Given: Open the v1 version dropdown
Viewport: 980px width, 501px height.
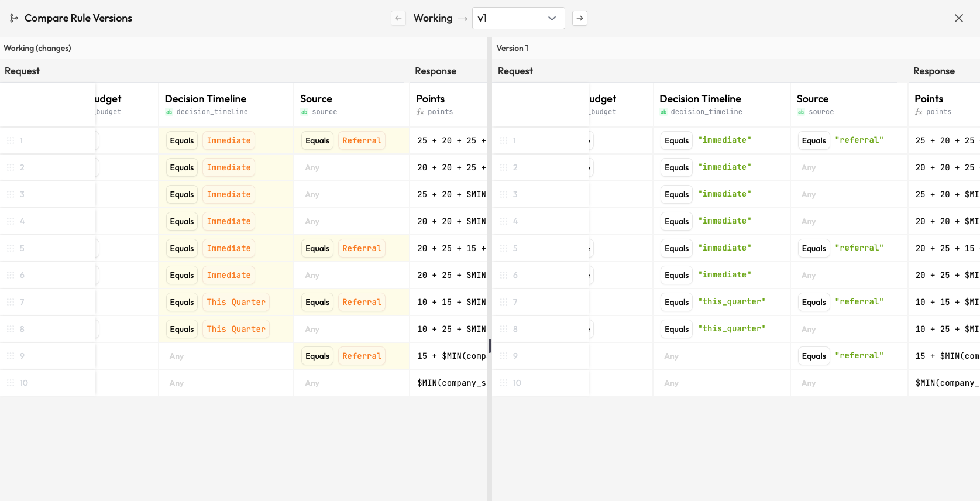Looking at the screenshot, I should point(518,18).
